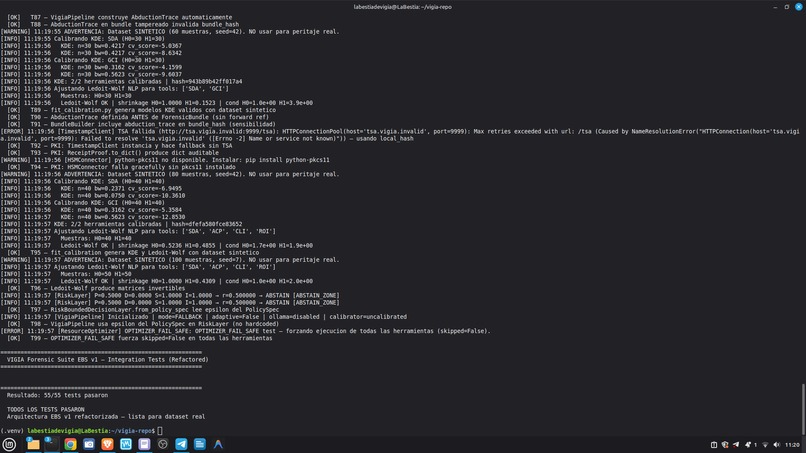Click the VigiaPipeline Inicializado mode=FALLBACK line

point(204,317)
